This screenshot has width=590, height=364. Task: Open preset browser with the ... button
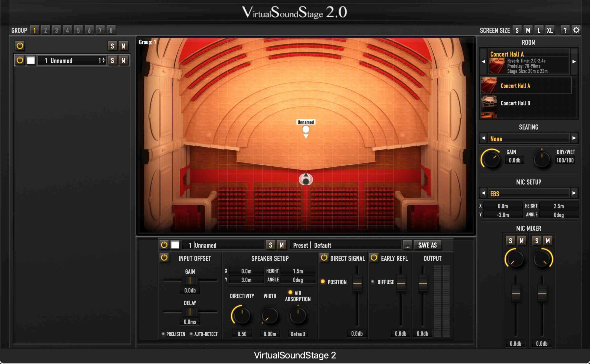click(x=407, y=245)
